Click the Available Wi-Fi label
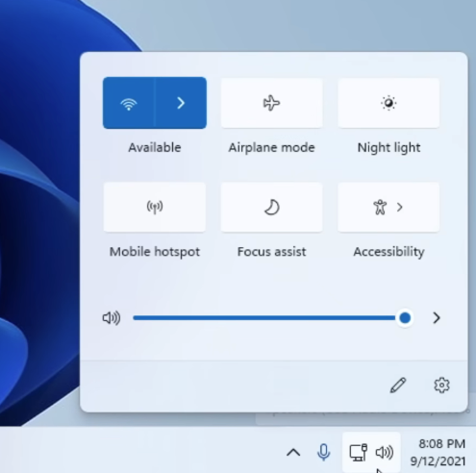The width and height of the screenshot is (476, 473). pos(155,147)
